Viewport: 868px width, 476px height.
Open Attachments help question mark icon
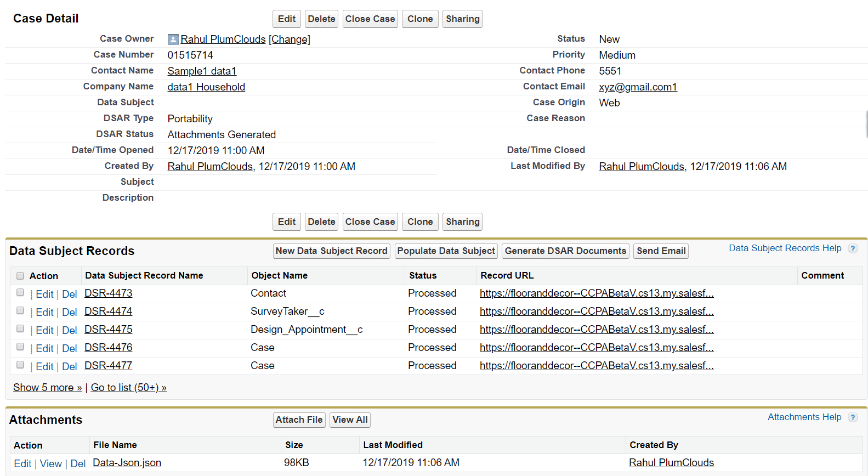853,417
